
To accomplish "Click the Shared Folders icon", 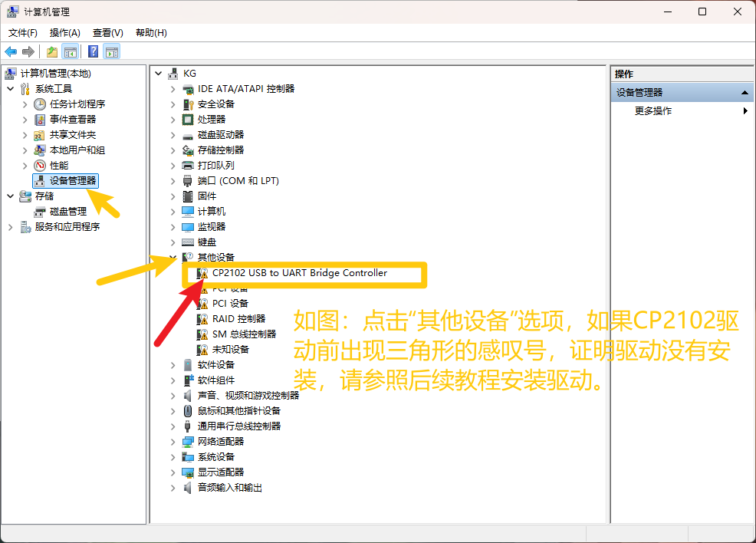I will point(40,135).
